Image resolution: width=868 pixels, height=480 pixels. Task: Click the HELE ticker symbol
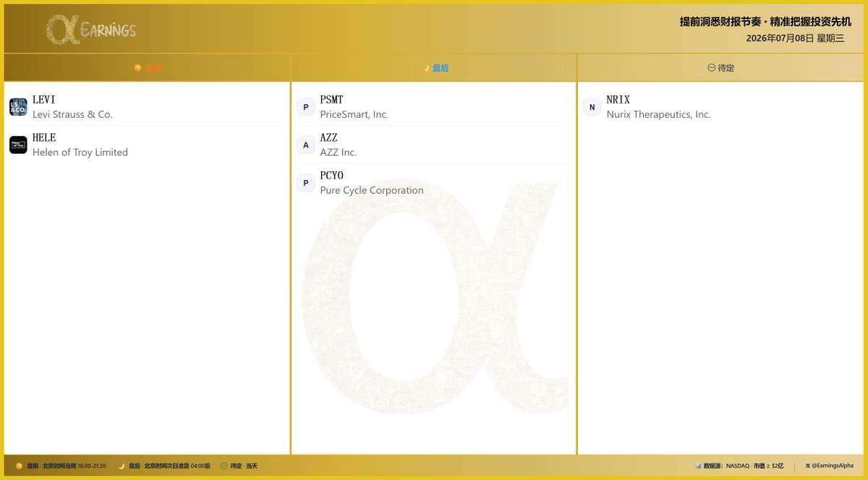pos(44,137)
